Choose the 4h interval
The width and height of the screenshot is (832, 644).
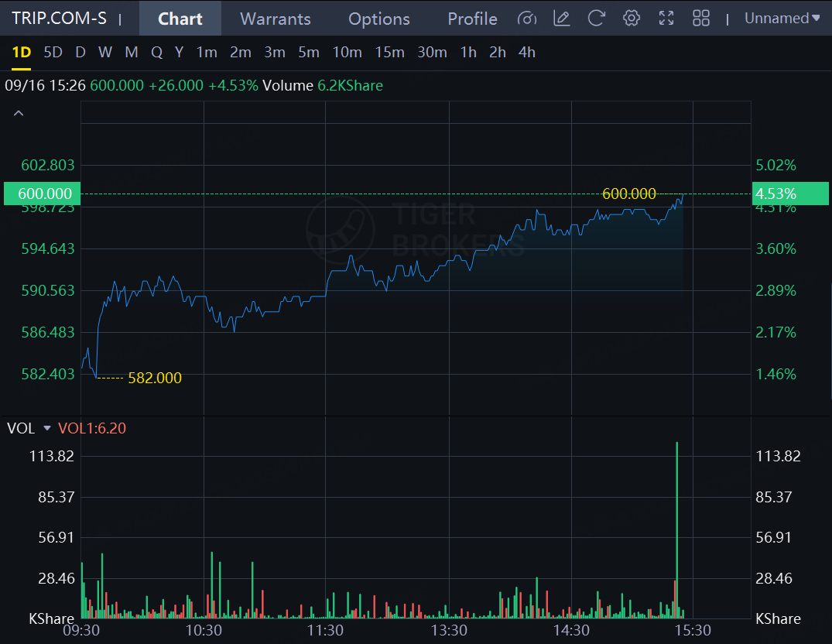(527, 53)
